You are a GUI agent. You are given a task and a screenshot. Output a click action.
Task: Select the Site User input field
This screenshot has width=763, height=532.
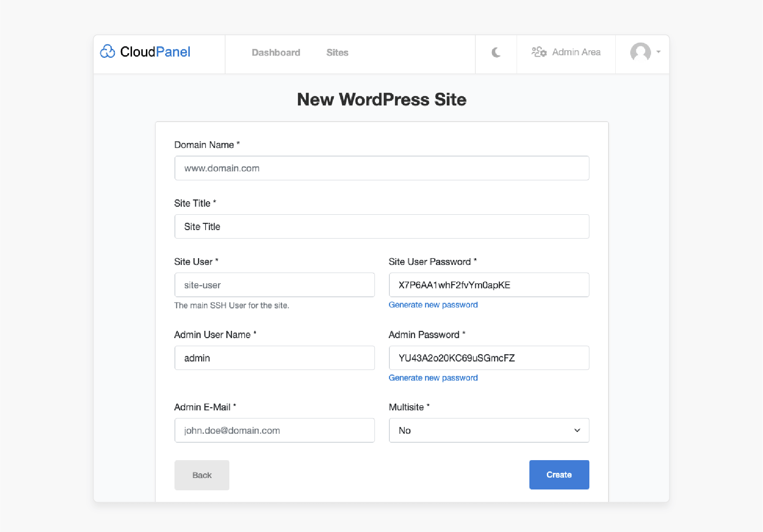click(x=274, y=285)
